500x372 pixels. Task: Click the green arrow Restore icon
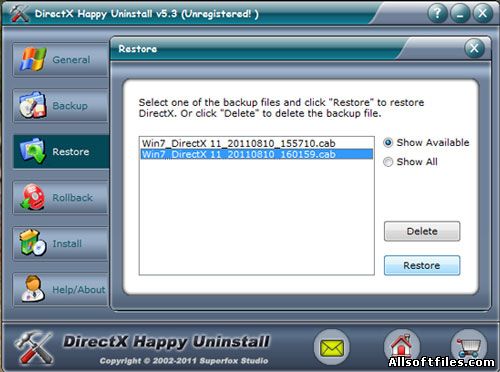click(32, 151)
